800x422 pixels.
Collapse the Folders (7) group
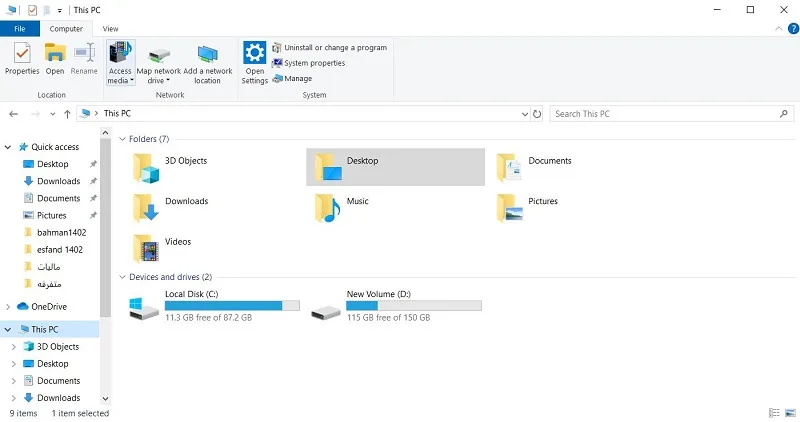click(122, 139)
